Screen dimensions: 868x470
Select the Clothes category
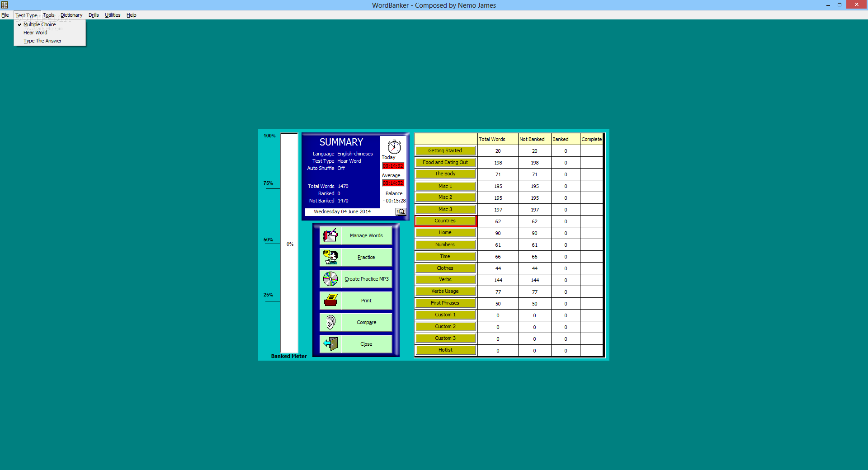[x=445, y=268]
